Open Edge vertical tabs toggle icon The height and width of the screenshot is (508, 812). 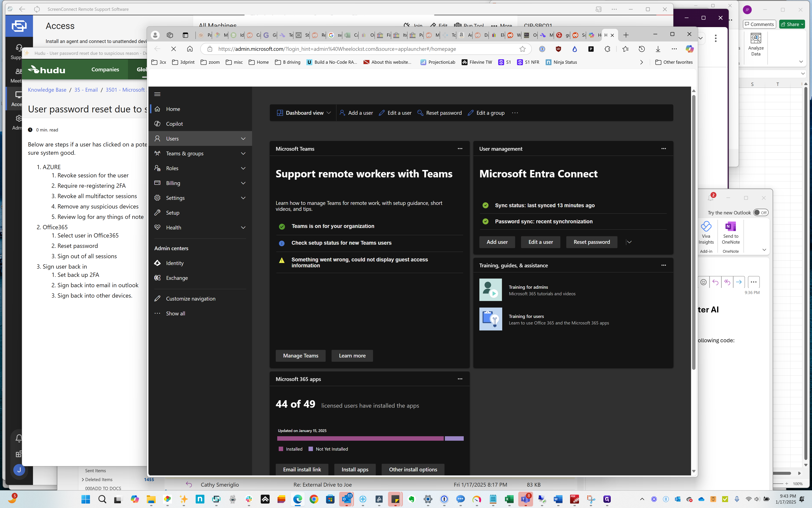coord(185,35)
